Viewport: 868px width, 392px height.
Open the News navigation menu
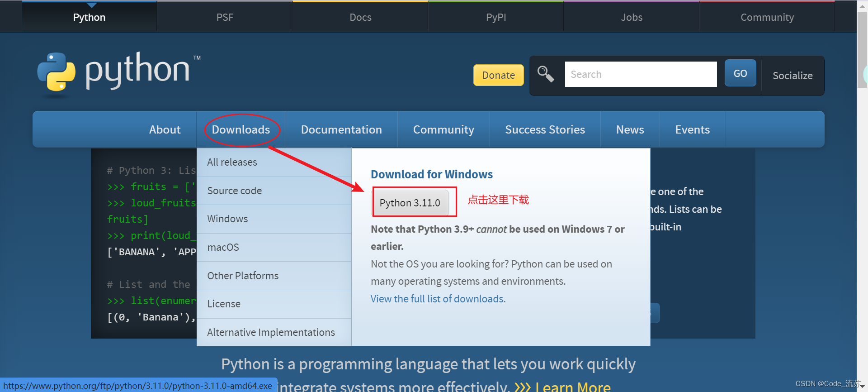[x=630, y=129]
